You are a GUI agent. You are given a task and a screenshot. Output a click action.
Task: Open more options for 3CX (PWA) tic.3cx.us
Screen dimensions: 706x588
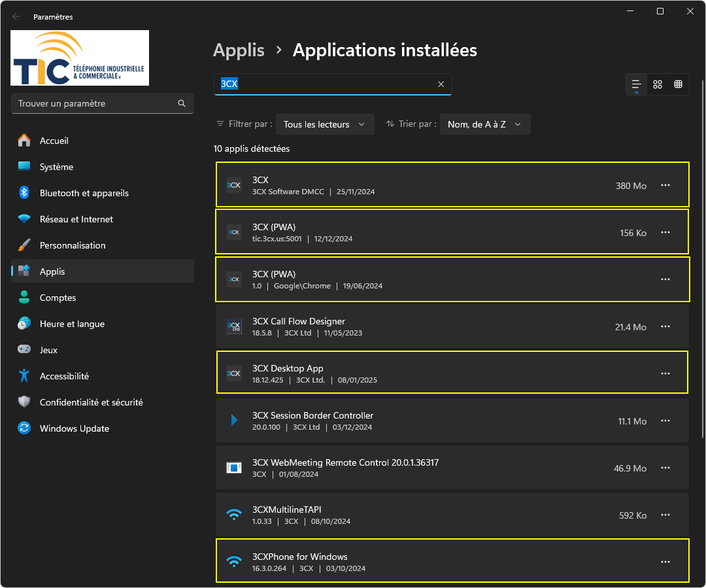point(665,232)
